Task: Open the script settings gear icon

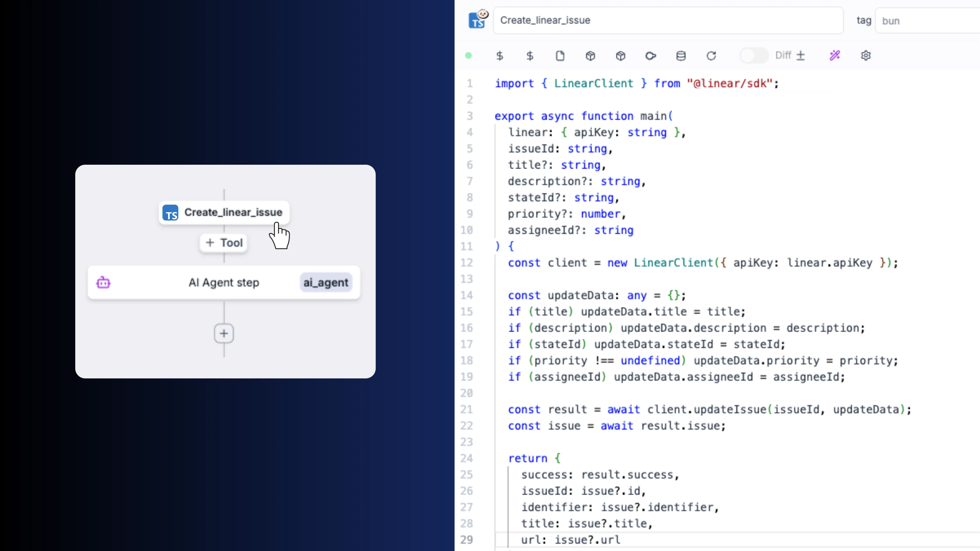Action: coord(866,55)
